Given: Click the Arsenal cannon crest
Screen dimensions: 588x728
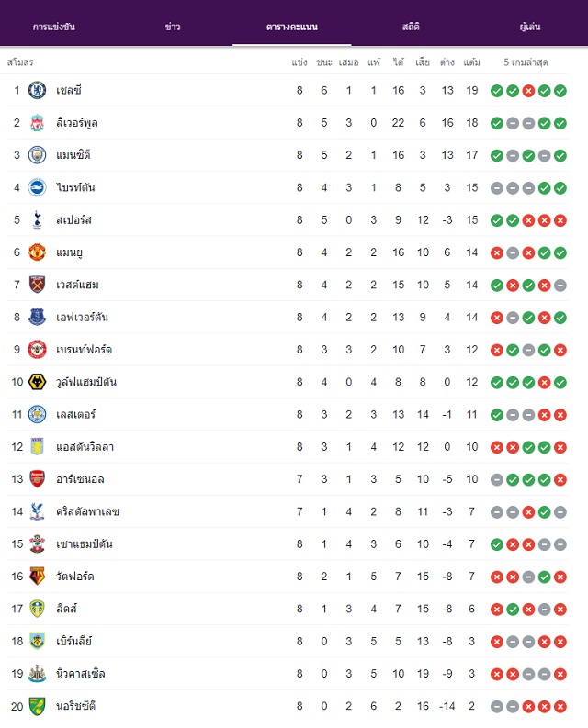Looking at the screenshot, I should click(37, 479).
